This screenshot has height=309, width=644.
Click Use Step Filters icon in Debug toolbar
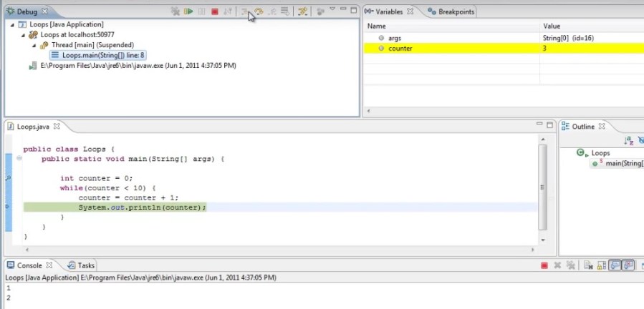303,11
